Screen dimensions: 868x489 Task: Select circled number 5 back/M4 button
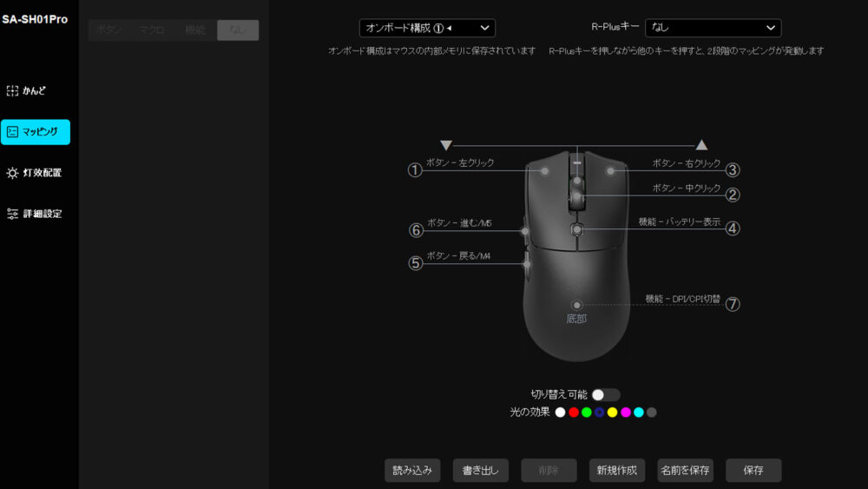point(415,263)
